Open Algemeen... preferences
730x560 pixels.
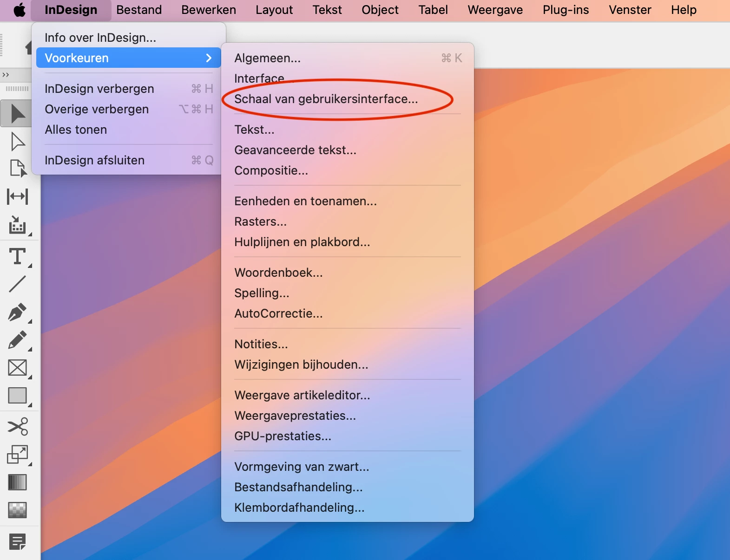click(348, 58)
